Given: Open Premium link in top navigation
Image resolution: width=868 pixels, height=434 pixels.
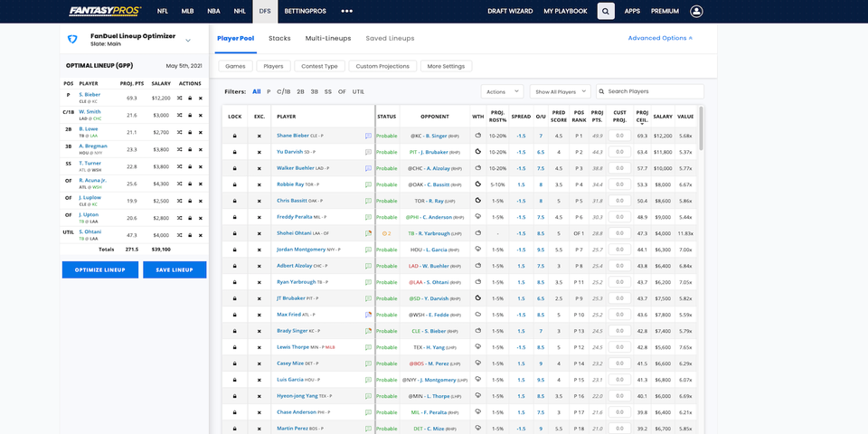Looking at the screenshot, I should [665, 11].
